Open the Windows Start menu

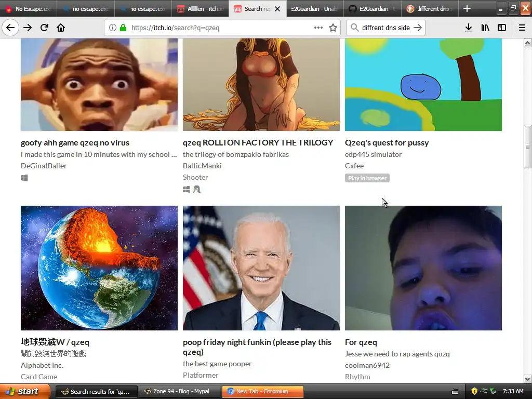click(24, 391)
